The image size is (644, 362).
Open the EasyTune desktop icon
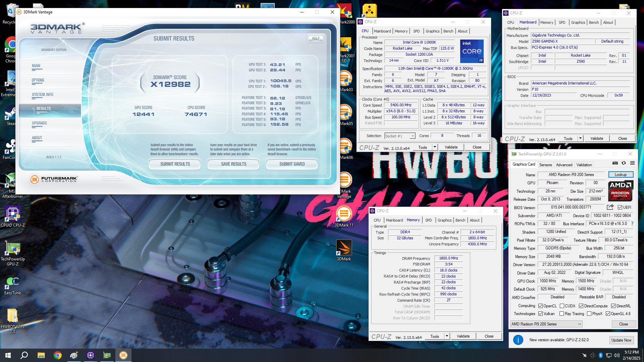coord(13,286)
